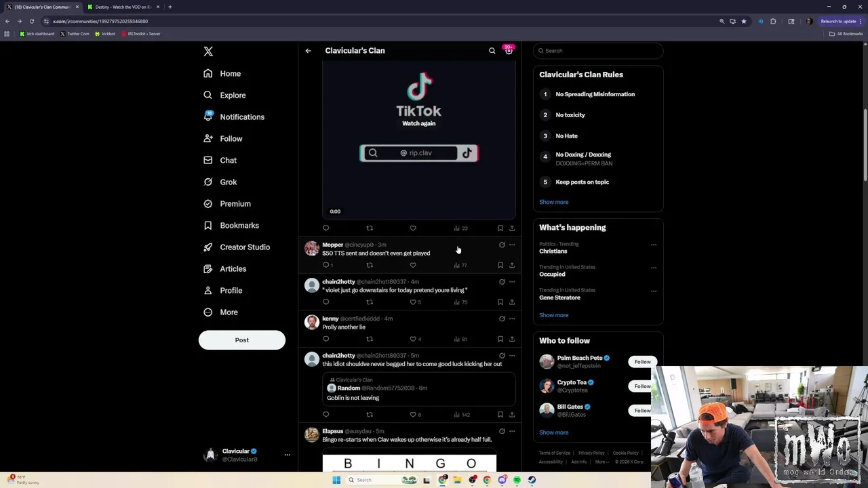Open more options on 'violet just go downstairs' post
This screenshot has height=488, width=868.
click(x=512, y=281)
